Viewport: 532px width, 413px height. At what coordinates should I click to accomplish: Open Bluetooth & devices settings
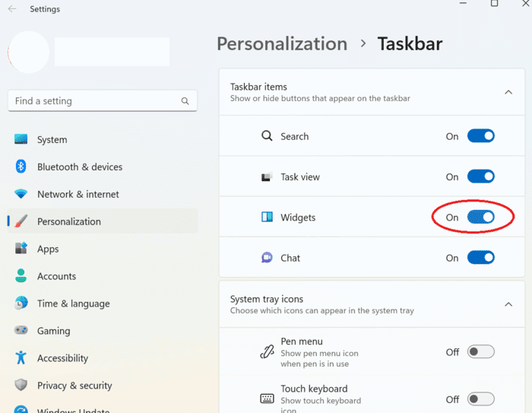(103, 167)
